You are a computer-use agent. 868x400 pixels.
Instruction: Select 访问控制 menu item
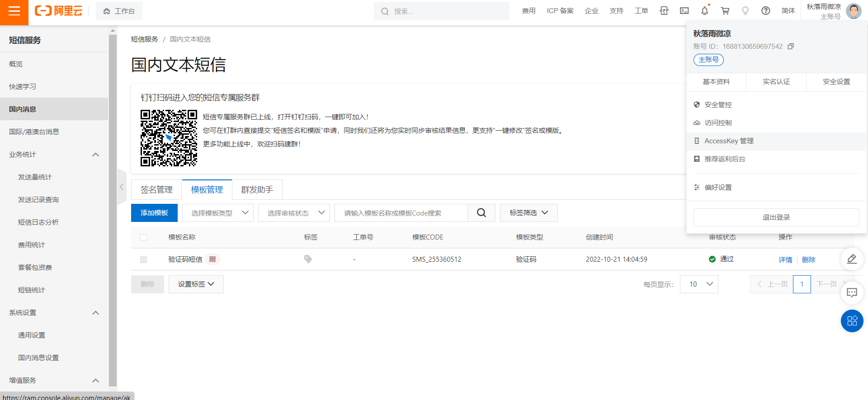coord(776,123)
